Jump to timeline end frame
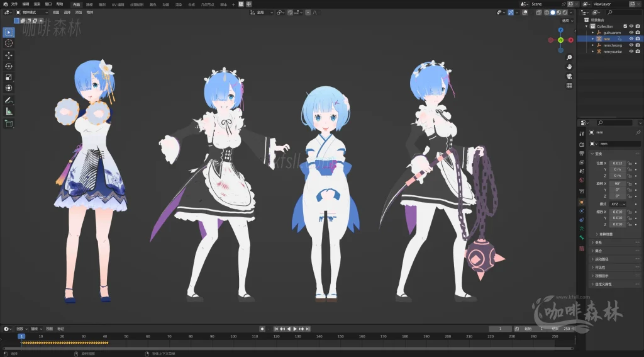Viewport: 644px width, 357px height. click(x=308, y=329)
